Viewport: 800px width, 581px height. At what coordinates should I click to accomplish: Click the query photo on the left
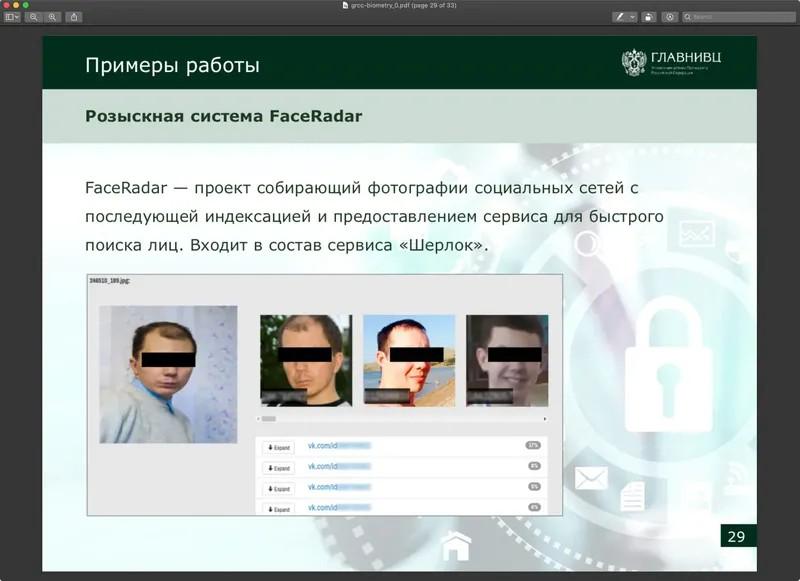tap(168, 374)
